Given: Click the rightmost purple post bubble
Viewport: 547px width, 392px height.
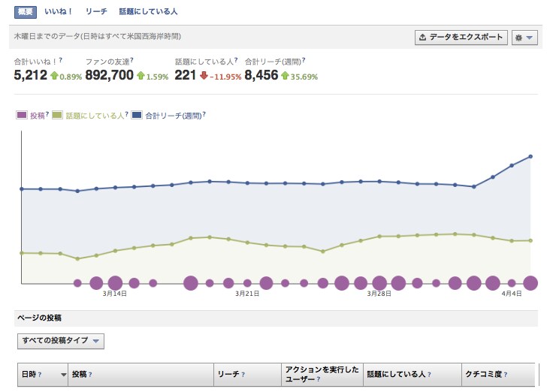Looking at the screenshot, I should tap(530, 283).
